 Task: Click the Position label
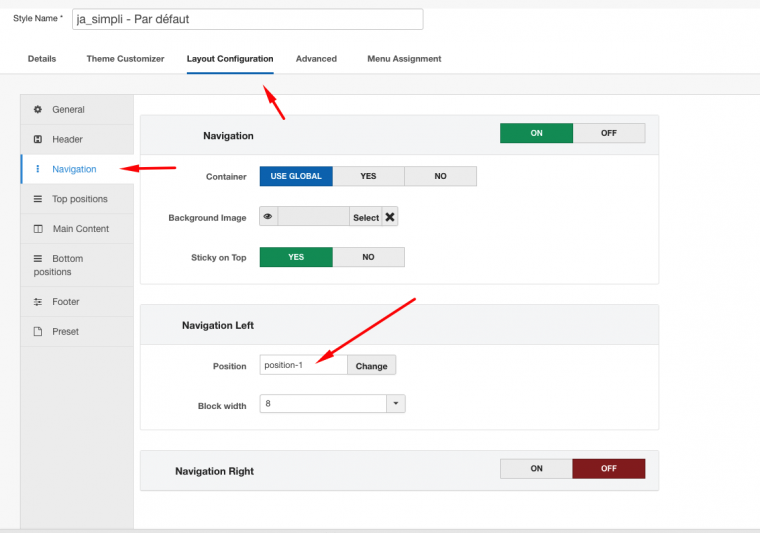pos(229,366)
